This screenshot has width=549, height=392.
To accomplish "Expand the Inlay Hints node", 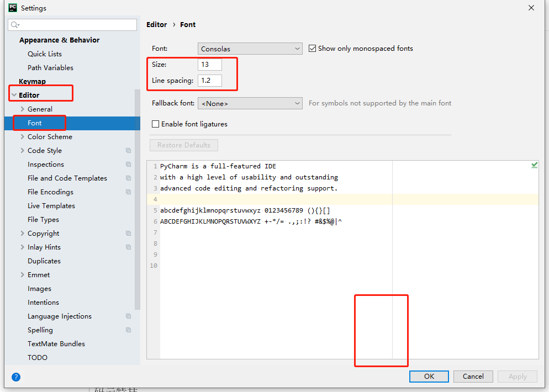I will pyautogui.click(x=23, y=247).
